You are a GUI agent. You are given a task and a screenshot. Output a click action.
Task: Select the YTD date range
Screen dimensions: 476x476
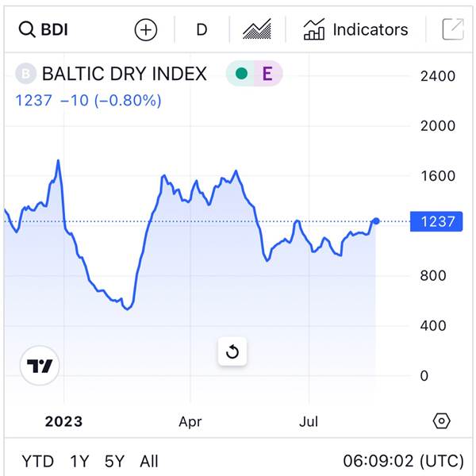[37, 462]
